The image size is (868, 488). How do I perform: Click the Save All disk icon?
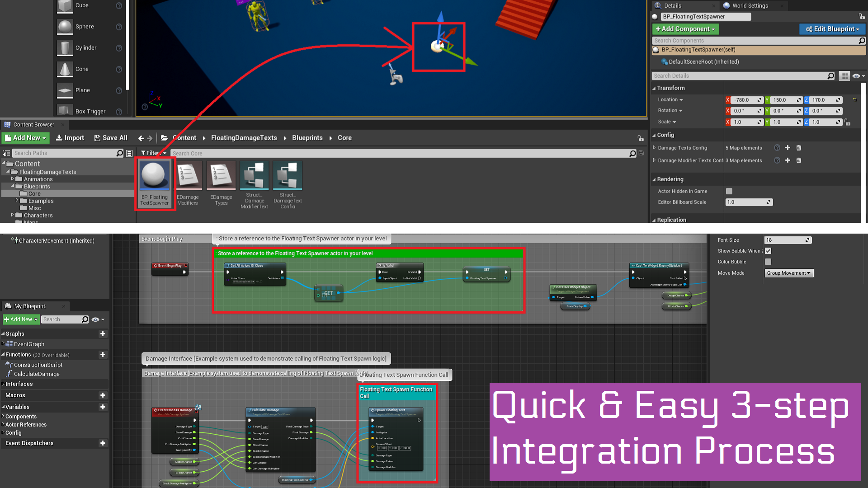point(97,138)
